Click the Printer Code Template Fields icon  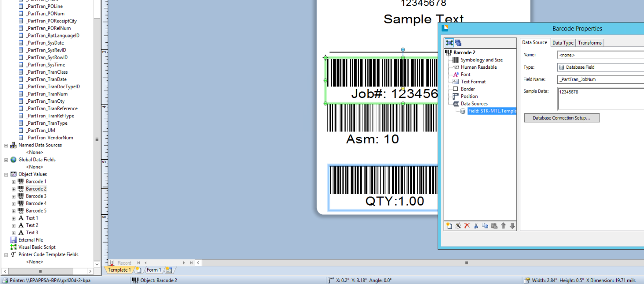coord(13,254)
